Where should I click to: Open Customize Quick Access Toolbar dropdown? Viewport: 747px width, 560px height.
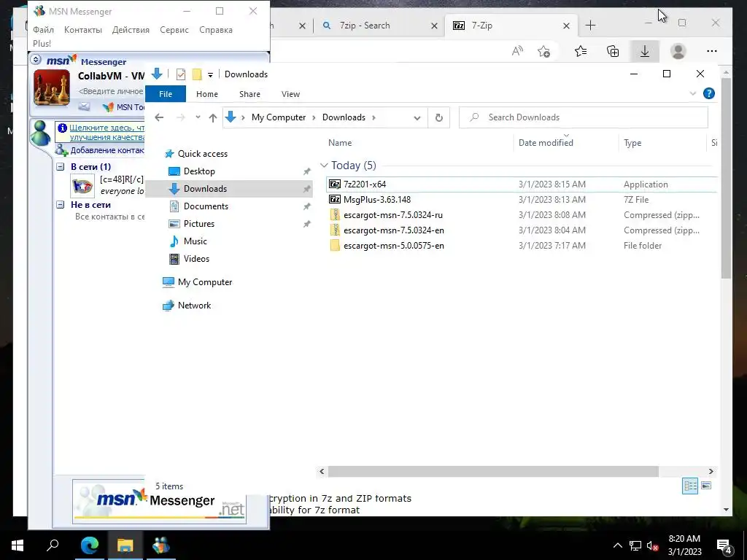(210, 75)
